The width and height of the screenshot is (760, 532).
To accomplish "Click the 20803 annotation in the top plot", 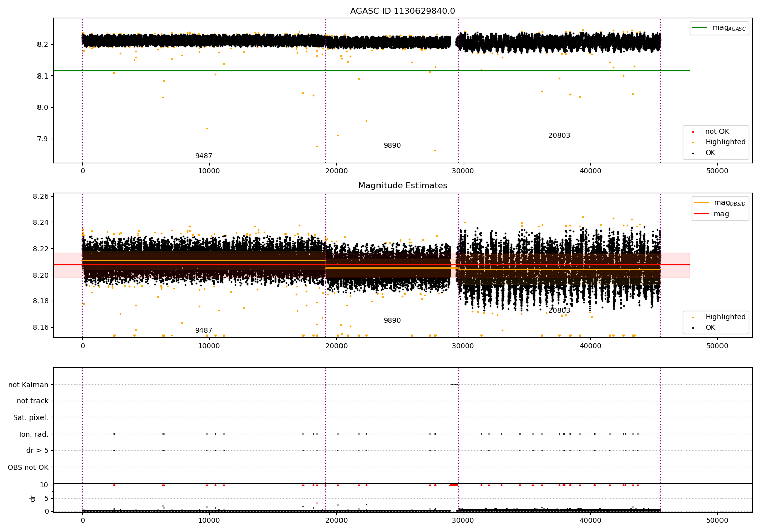I will (559, 136).
